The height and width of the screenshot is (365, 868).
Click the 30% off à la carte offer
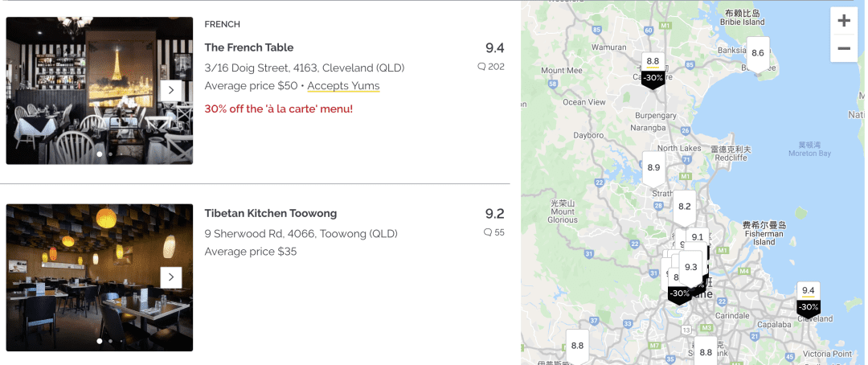[278, 109]
